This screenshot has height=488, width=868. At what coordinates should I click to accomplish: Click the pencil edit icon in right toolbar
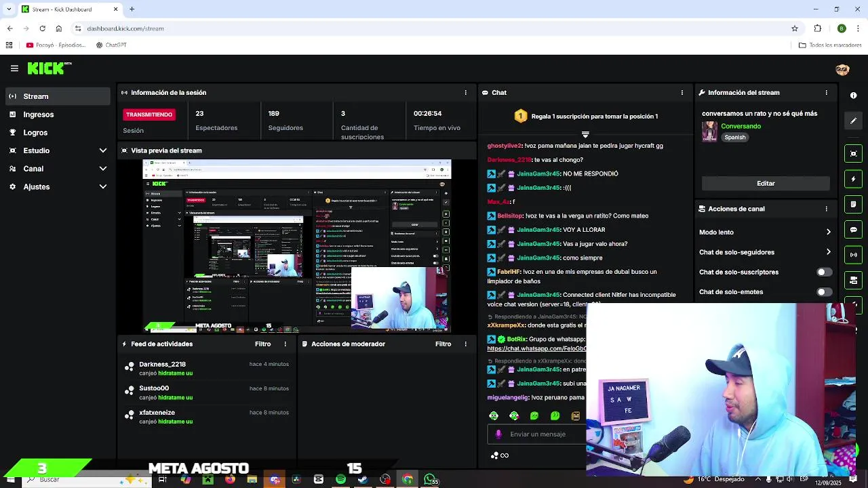(854, 121)
